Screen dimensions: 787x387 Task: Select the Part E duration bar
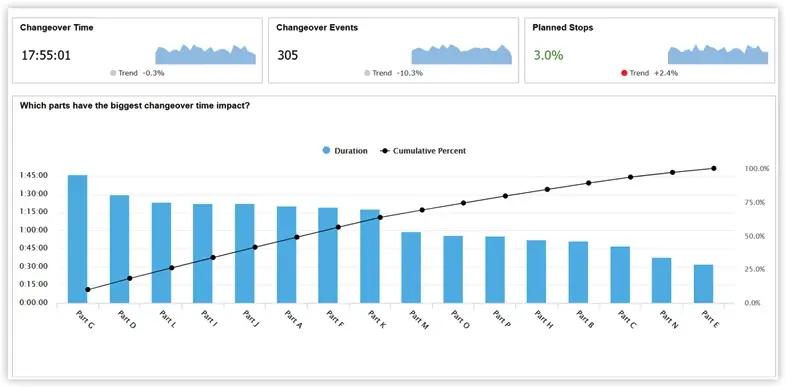[703, 284]
